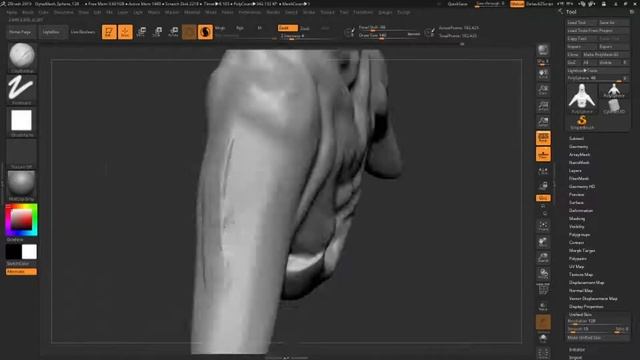640x360 pixels.
Task: Click the BPR render icon
Action: coord(543,51)
